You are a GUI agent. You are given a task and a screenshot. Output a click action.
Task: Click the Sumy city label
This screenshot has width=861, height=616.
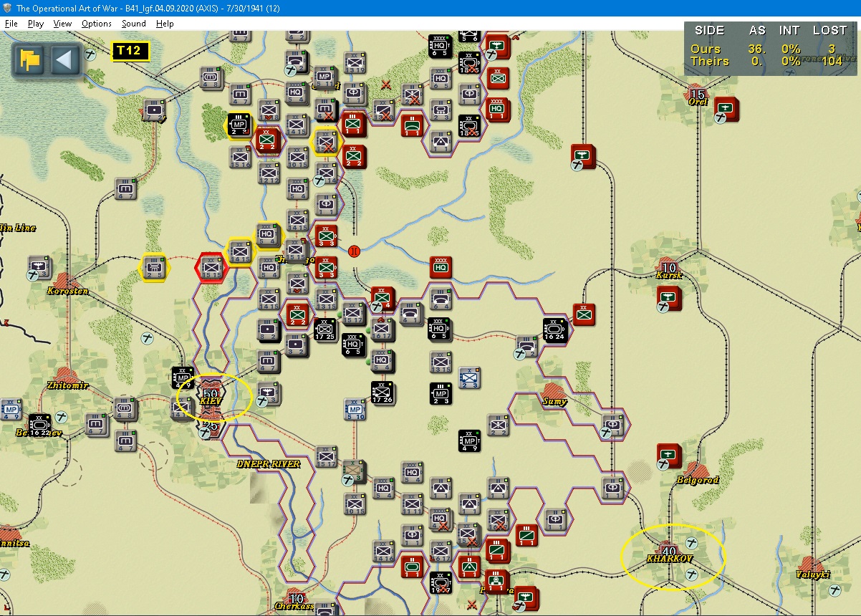point(554,401)
